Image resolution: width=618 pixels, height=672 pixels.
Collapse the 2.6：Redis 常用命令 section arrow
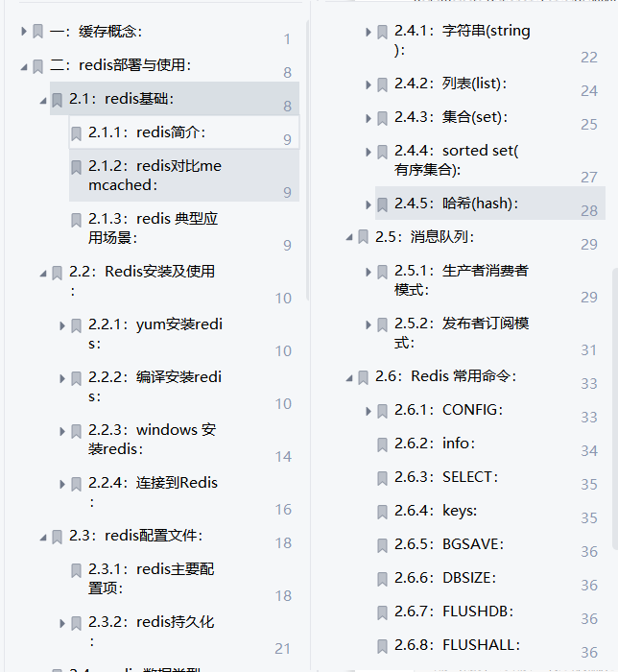[349, 377]
